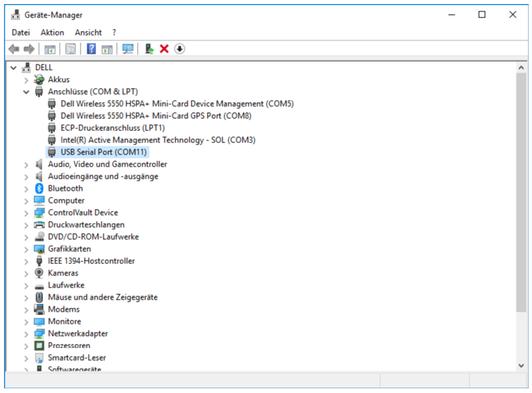Screen dimensions: 532x393
Task: Expand Audioeingänge und -ausgänge
Action: [26, 177]
